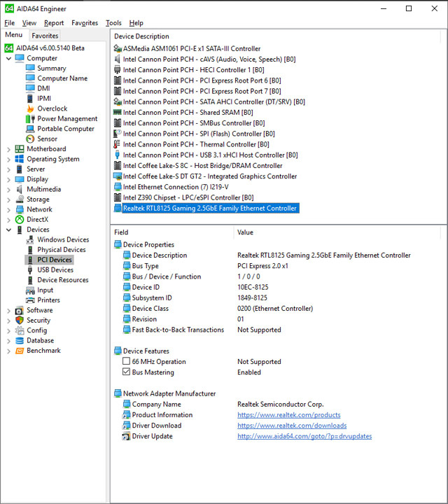The width and height of the screenshot is (448, 504).
Task: Select Intel Coffee Lake-S 8C Host Bridge row
Action: click(202, 166)
